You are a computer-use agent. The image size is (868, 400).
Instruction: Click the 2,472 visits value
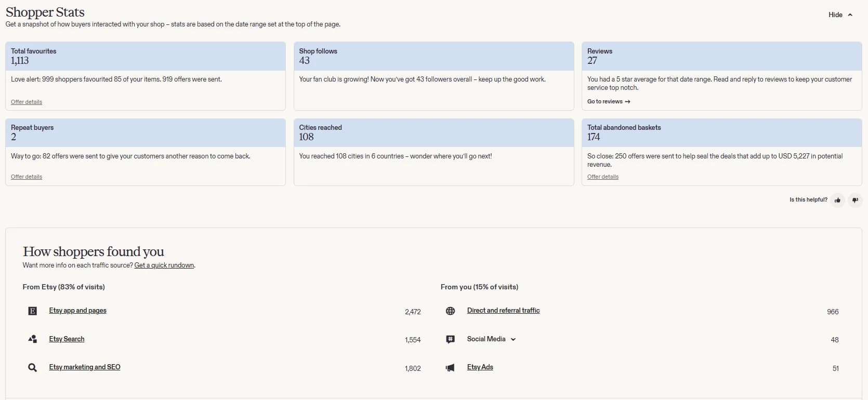pos(413,312)
